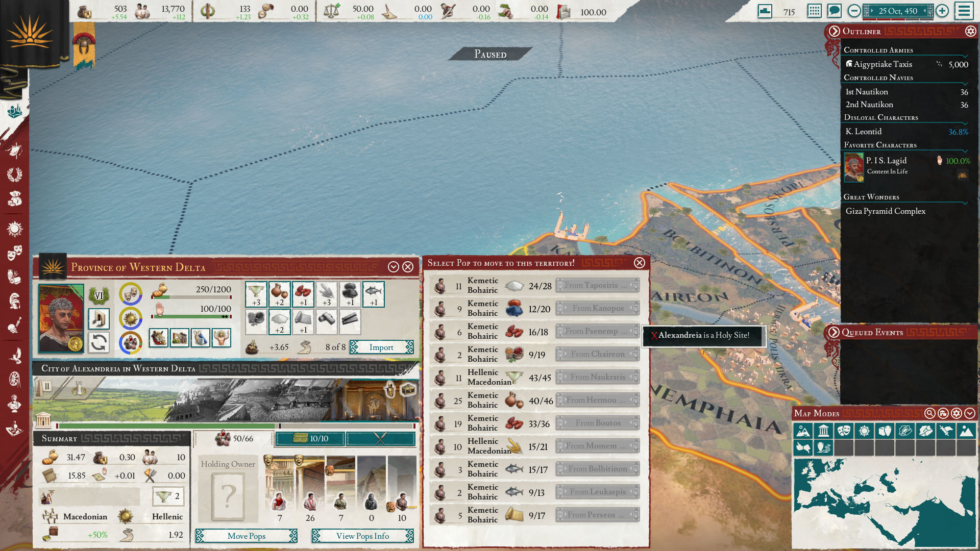Viewport: 980px width, 551px height.
Task: Collapse the Queued Events panel arrow
Action: (834, 332)
